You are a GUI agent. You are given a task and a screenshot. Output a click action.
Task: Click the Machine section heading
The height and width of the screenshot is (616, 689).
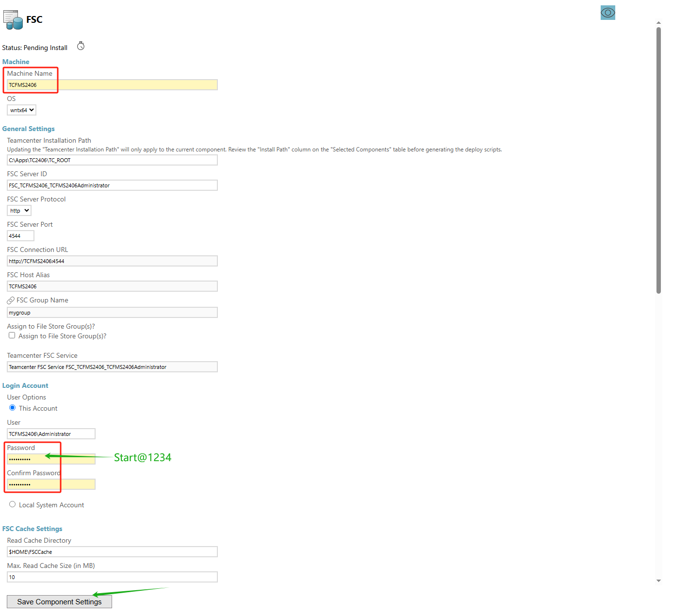[16, 62]
